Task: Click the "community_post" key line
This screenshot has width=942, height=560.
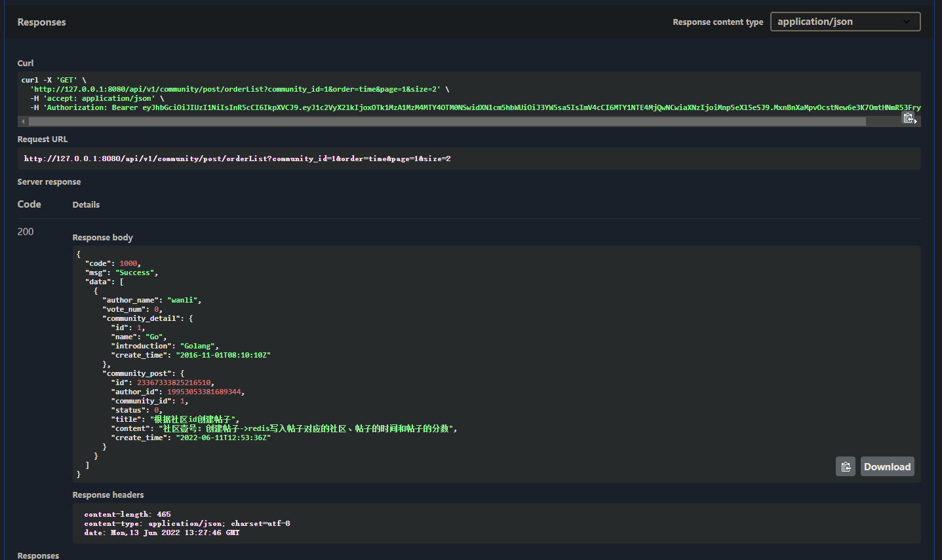Action: pyautogui.click(x=144, y=373)
